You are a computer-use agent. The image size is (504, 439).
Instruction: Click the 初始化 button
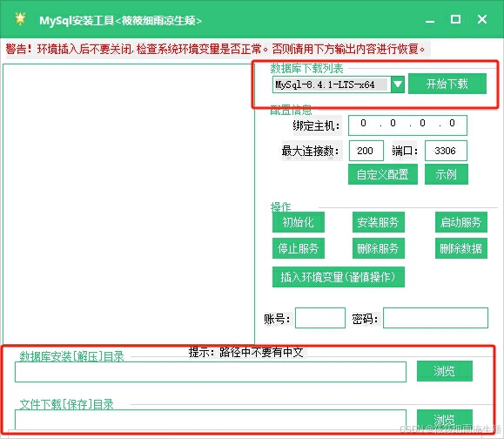299,222
